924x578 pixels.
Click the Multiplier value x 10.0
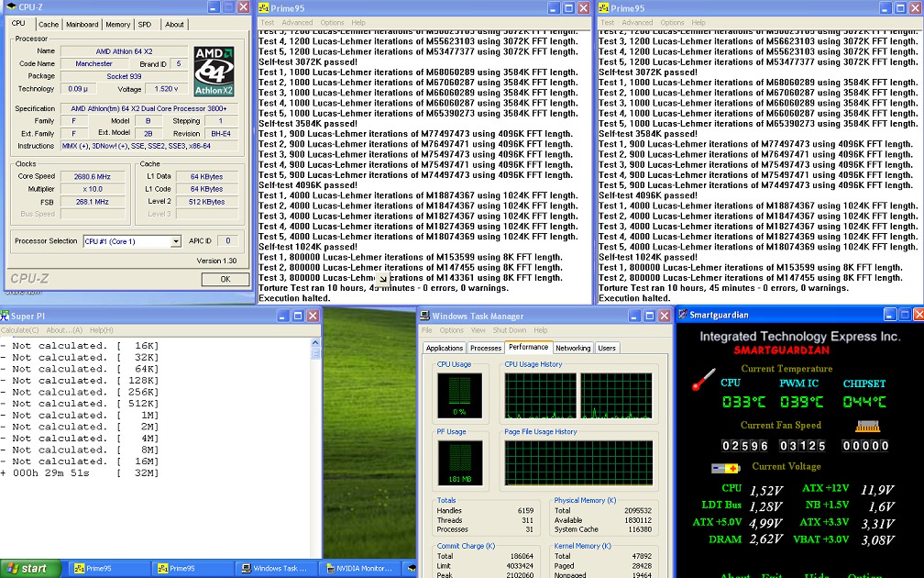(92, 189)
